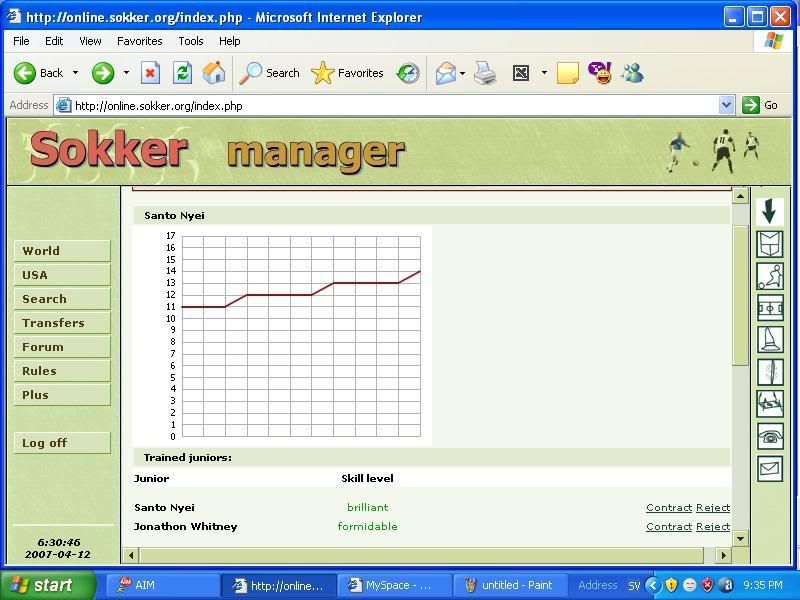Go to the browser Home page icon
Viewport: 800px width, 600px height.
(x=214, y=73)
